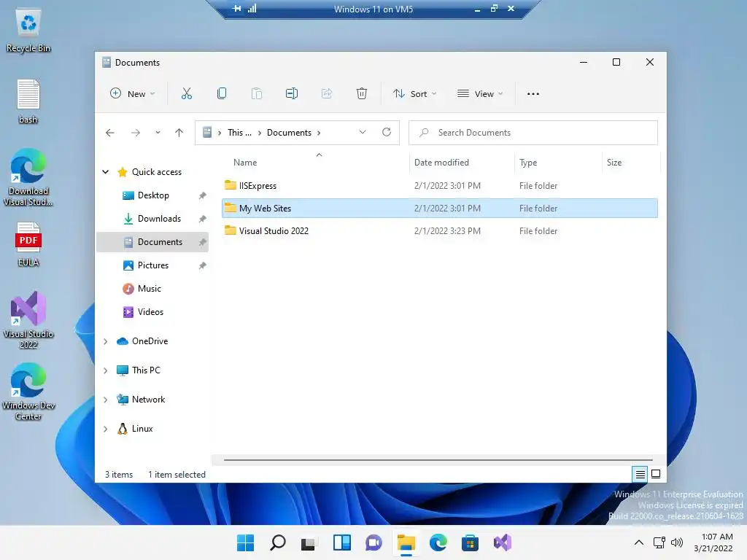Open volume control in system tray

pos(676,542)
